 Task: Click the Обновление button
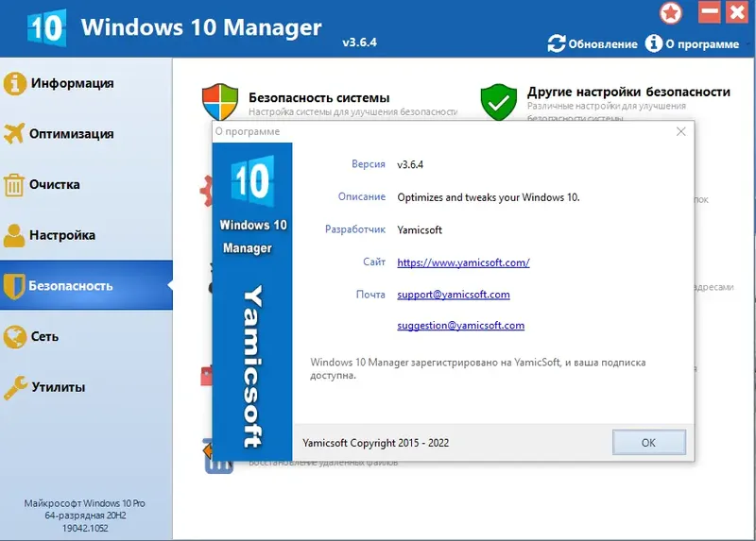(593, 43)
